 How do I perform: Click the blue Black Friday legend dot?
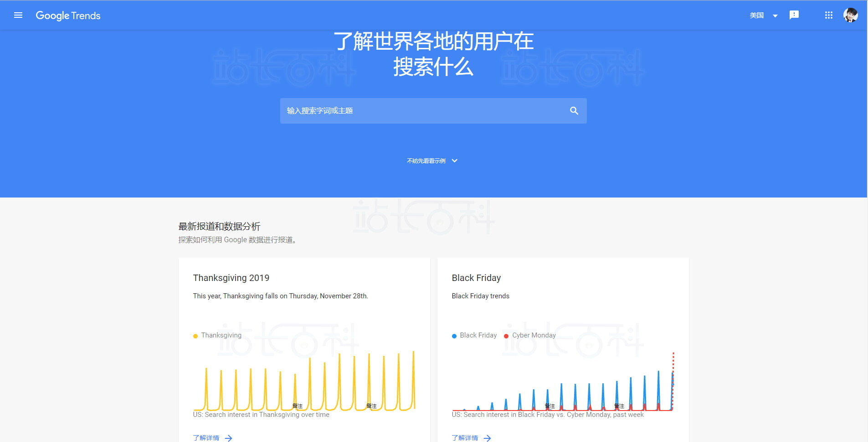[x=454, y=336]
